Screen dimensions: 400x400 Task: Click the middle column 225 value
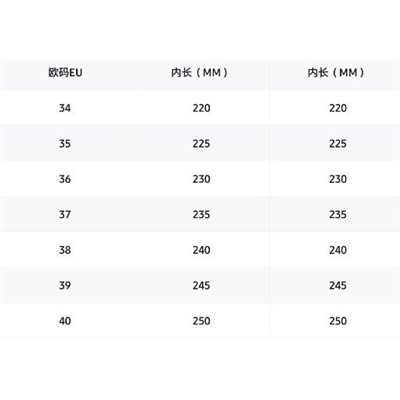click(201, 144)
